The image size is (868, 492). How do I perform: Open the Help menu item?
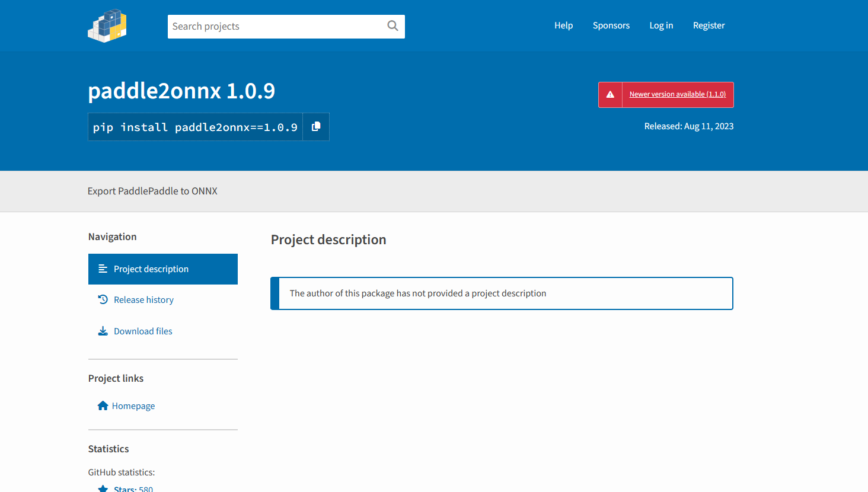[563, 25]
